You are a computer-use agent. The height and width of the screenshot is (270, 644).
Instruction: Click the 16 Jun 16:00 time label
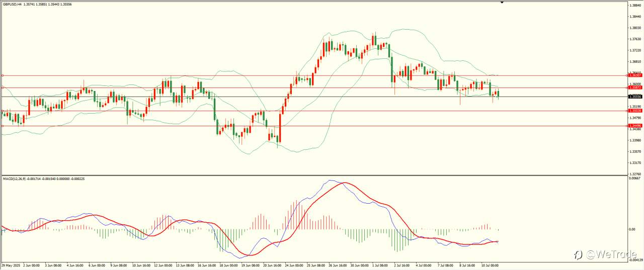207,264
